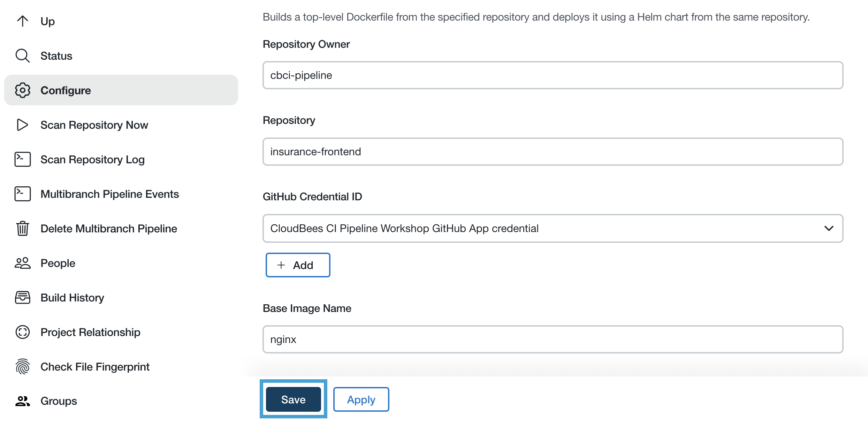Screen dimensions: 868x425
Task: Open the GitHub Credential ID dropdown
Action: pos(553,229)
